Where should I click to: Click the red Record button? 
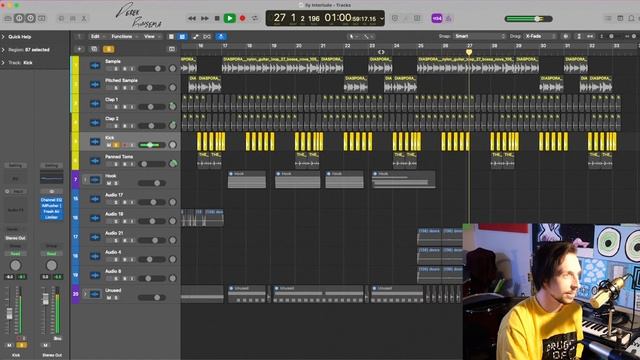point(242,18)
